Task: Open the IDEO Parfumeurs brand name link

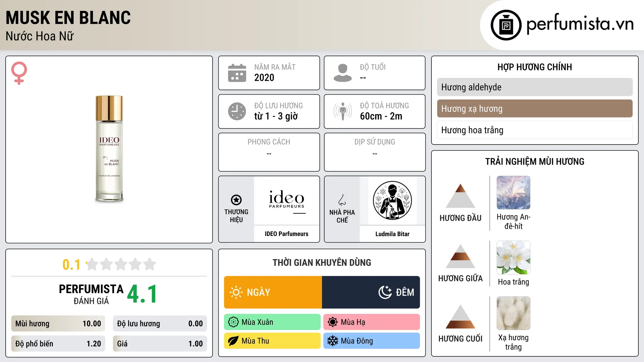Action: [286, 234]
